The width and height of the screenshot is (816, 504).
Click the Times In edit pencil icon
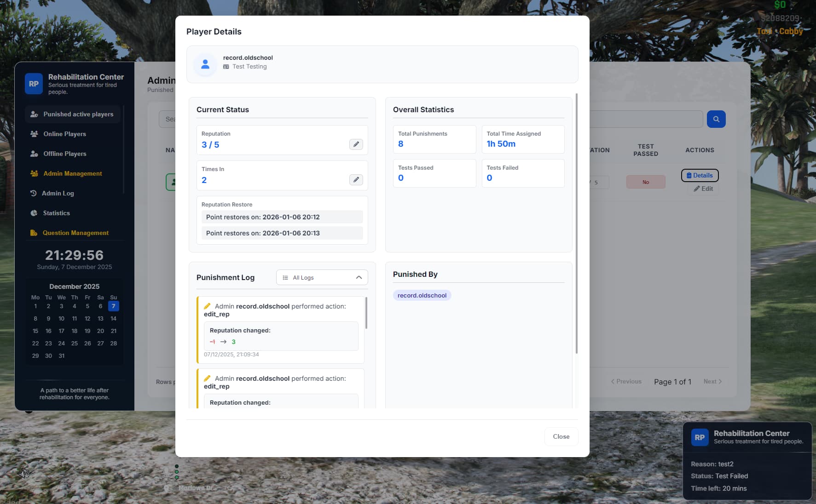tap(356, 180)
